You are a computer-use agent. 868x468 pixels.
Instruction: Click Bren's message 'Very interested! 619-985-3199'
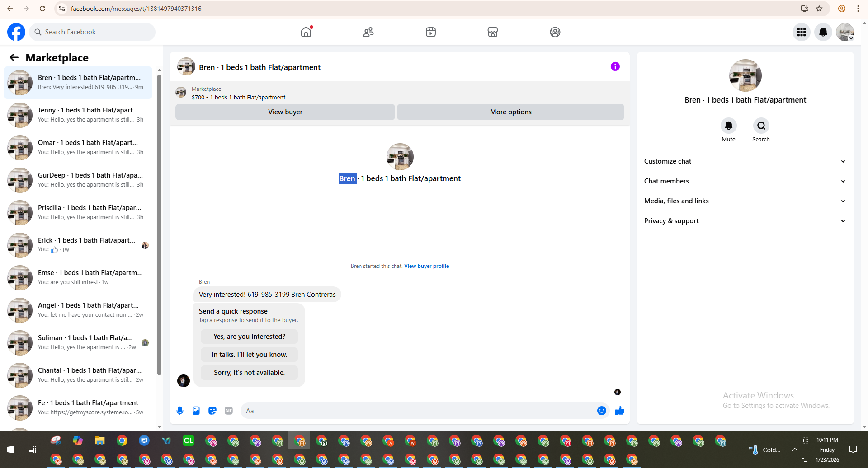coord(267,295)
